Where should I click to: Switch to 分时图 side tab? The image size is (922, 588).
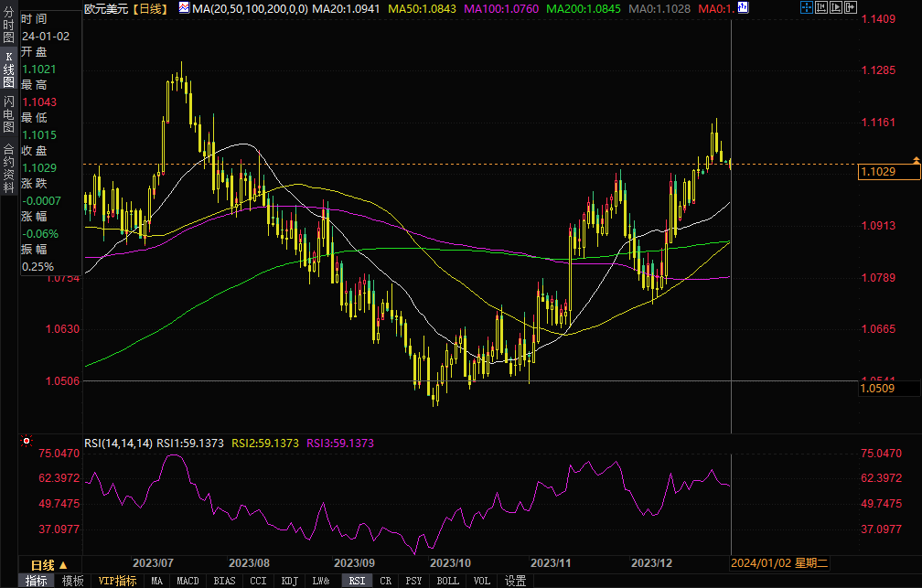pos(8,26)
